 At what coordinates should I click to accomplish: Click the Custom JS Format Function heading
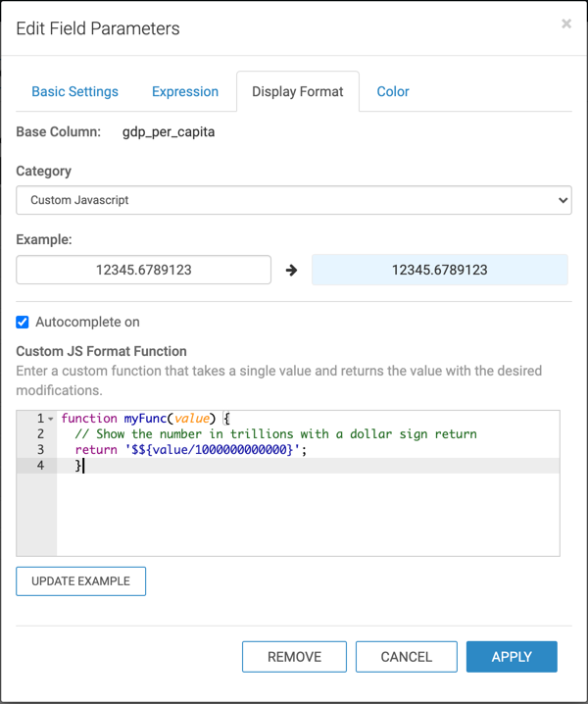(x=102, y=351)
